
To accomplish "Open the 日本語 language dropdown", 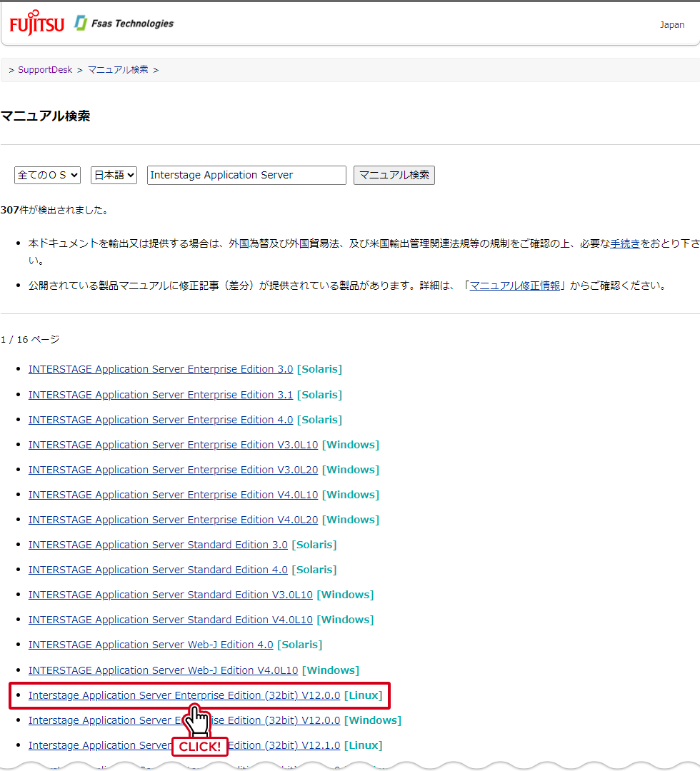I will click(x=114, y=175).
